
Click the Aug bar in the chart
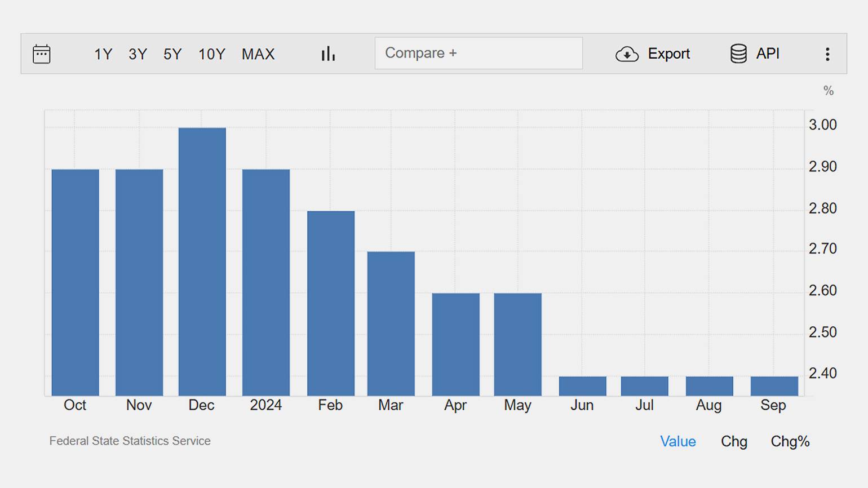[710, 386]
